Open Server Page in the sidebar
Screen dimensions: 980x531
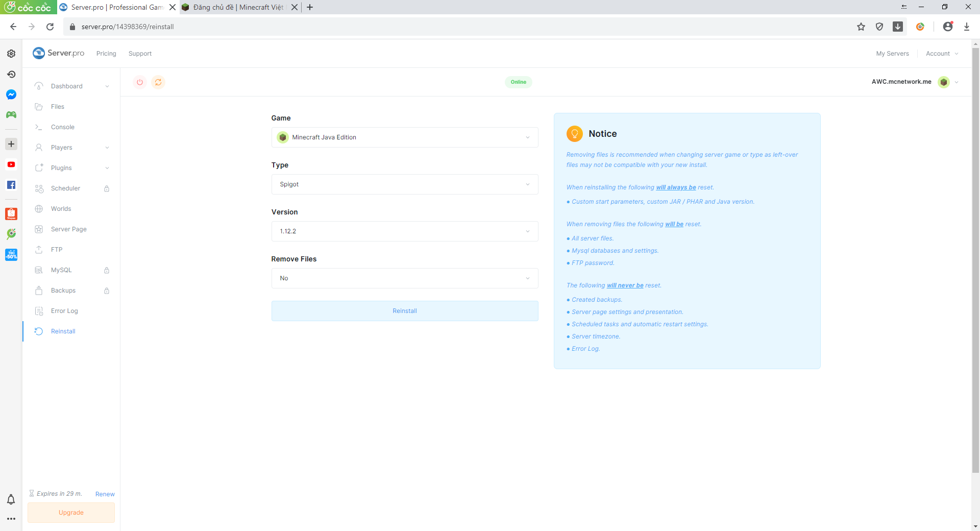68,229
